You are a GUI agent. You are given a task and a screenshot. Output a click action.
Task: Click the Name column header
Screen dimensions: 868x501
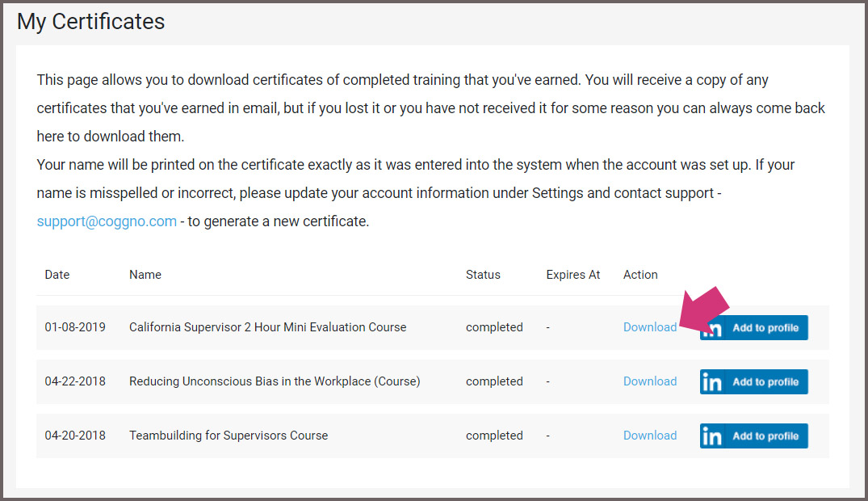[x=145, y=275]
